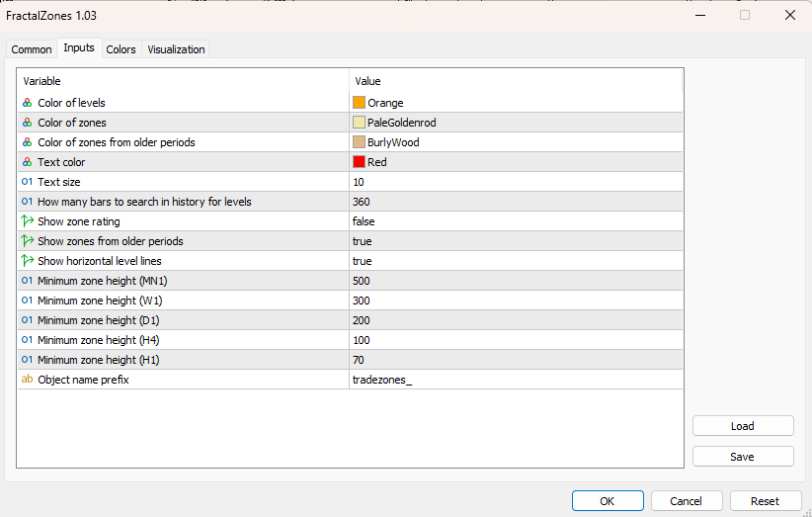Click the integer icon beside Text size
Viewport: 812px width, 517px height.
(x=28, y=182)
